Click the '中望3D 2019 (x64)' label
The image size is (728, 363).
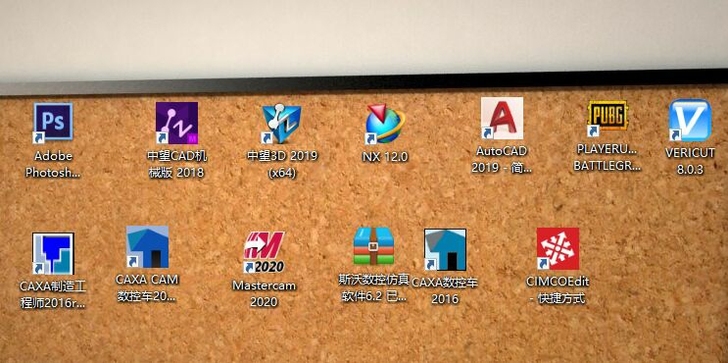tap(282, 164)
